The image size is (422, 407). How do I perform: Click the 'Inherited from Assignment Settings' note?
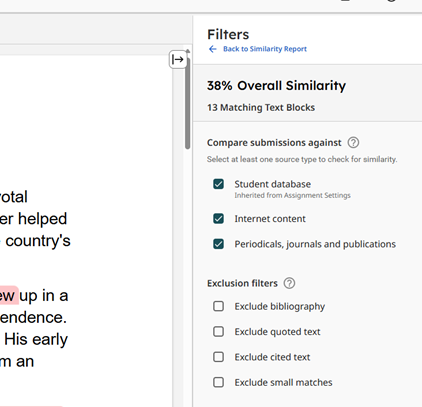(292, 195)
